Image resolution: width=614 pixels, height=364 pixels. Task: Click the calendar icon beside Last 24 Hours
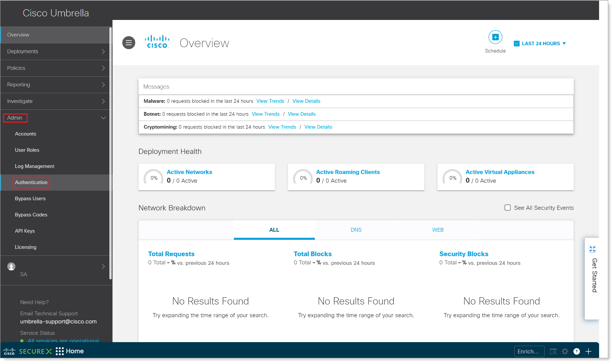517,44
